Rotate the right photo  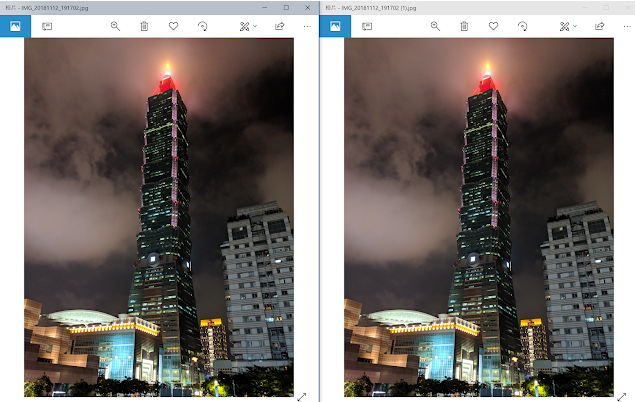[x=522, y=26]
